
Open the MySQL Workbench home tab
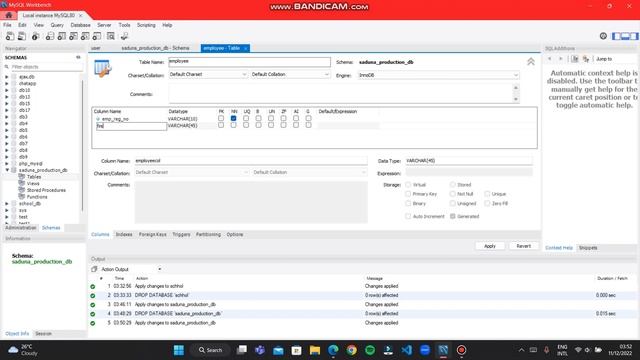[9, 15]
